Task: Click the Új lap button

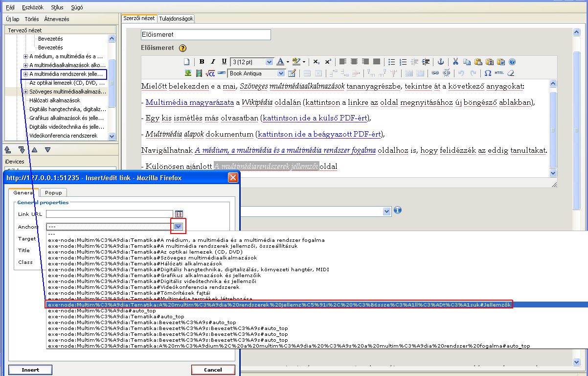Action: pos(12,19)
